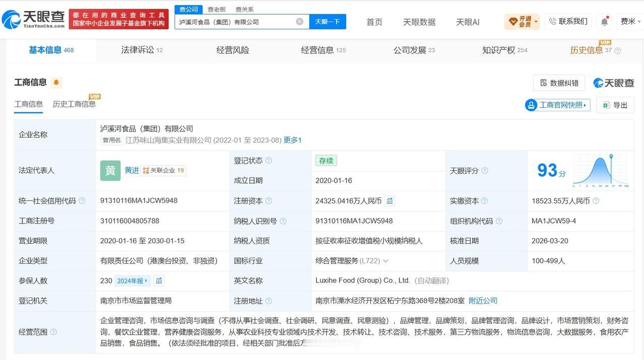
Task: Click 关联企业 19 tag
Action: tap(163, 170)
